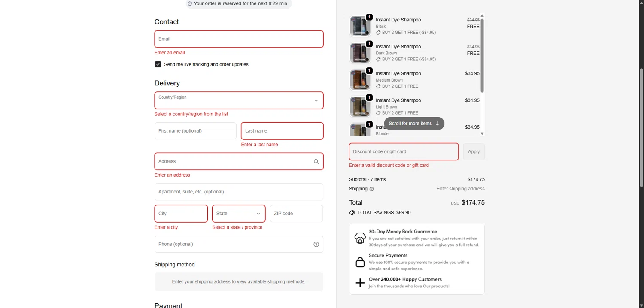Click the discount tag icon under Dark Brown

click(378, 60)
